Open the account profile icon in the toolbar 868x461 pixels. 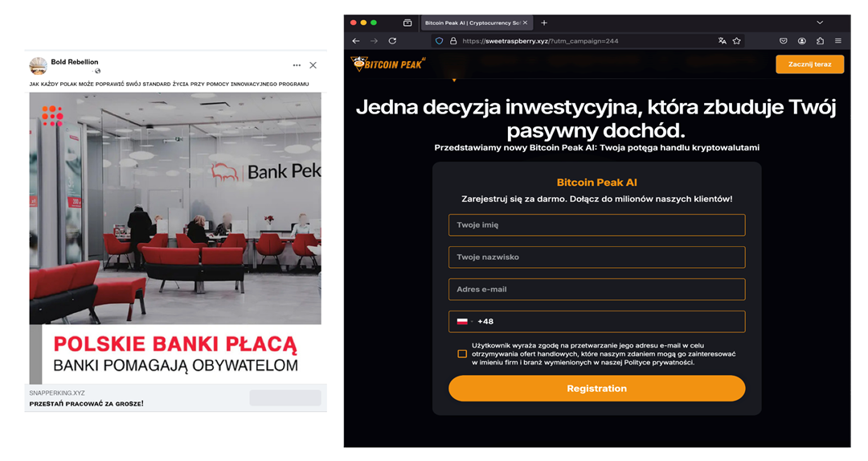(801, 41)
